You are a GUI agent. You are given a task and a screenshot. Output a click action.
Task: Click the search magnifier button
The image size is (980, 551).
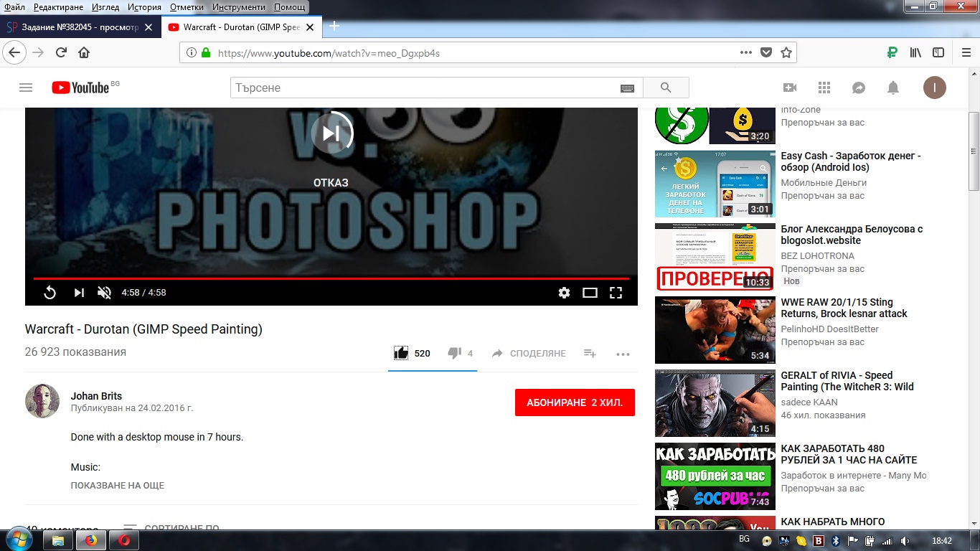point(666,88)
